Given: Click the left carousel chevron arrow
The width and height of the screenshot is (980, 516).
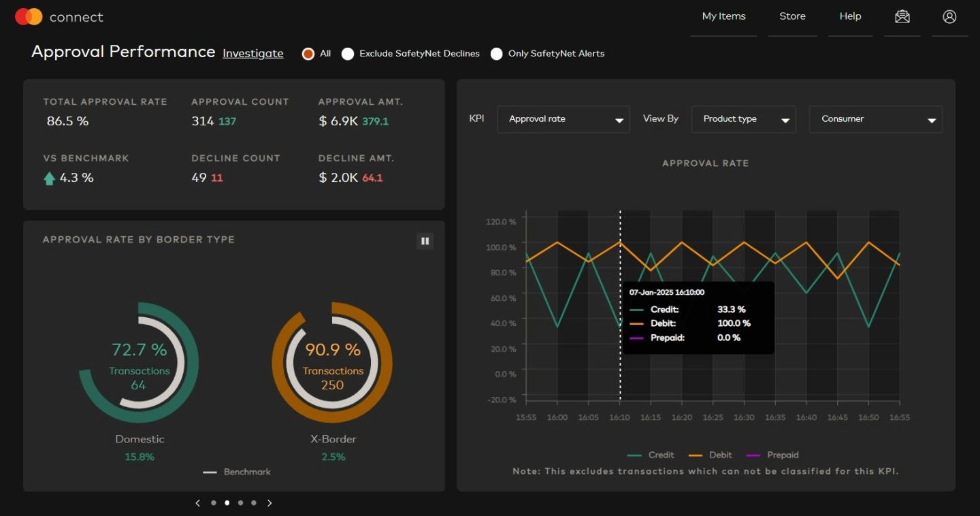Looking at the screenshot, I should (x=198, y=503).
